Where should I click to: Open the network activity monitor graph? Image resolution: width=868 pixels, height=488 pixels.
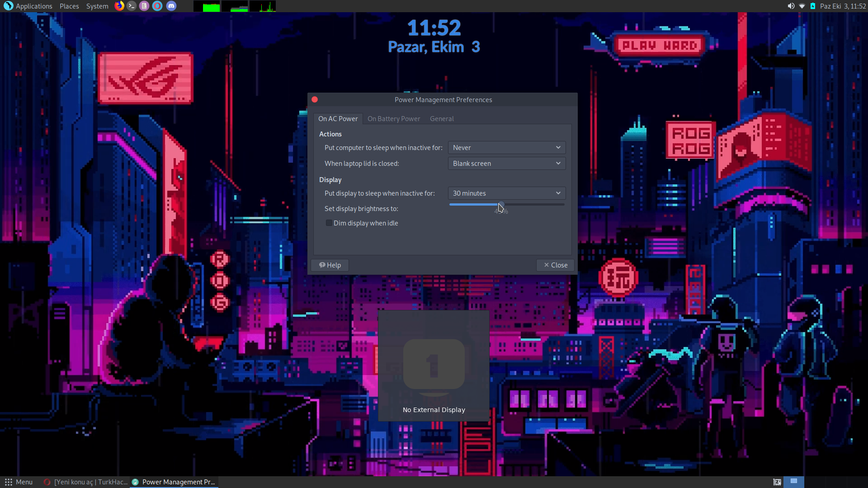pyautogui.click(x=262, y=6)
